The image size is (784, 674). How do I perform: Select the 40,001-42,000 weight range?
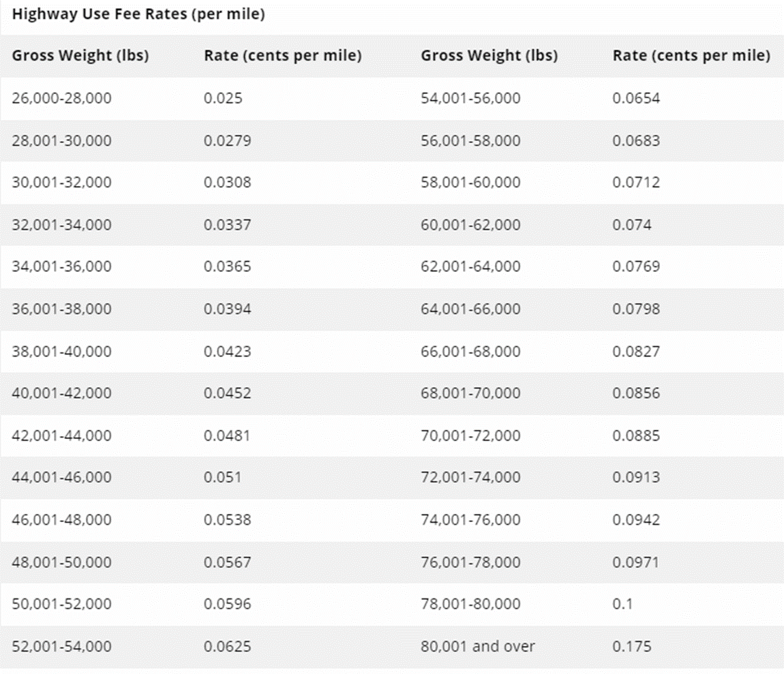(x=61, y=393)
